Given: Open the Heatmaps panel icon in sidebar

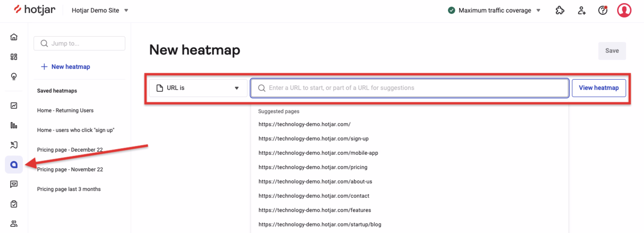Looking at the screenshot, I should coord(14,164).
